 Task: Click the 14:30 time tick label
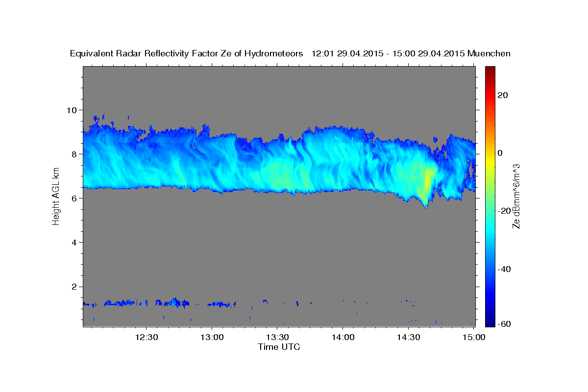coord(408,337)
